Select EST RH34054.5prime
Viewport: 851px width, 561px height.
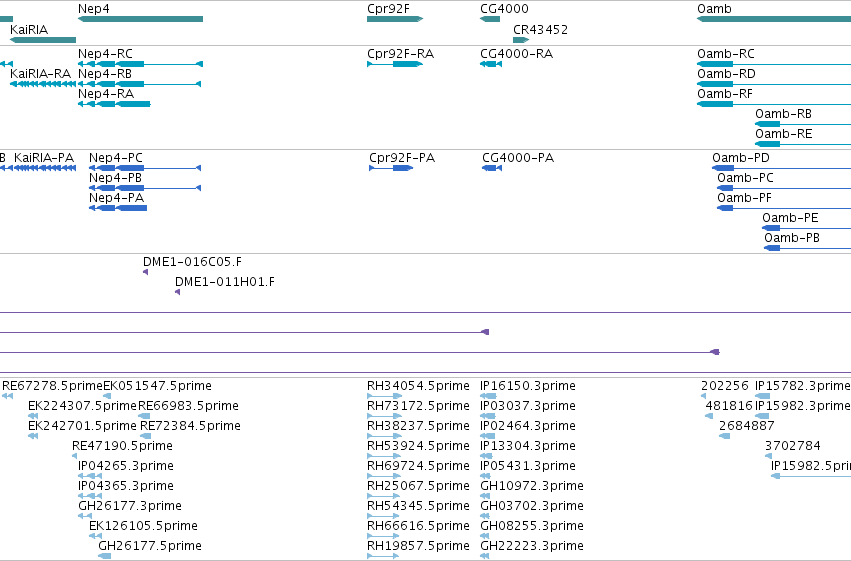[384, 396]
